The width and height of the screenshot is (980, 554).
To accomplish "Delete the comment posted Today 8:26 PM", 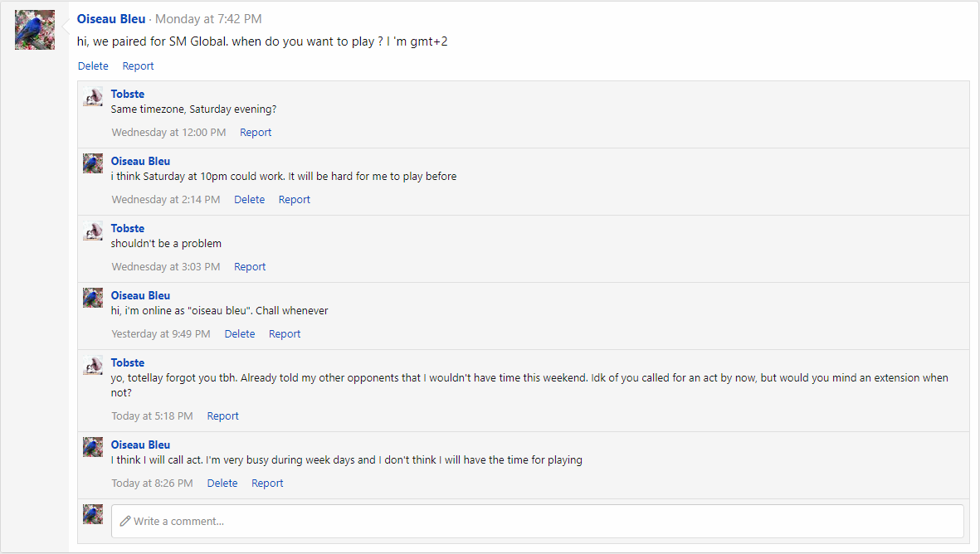I will pos(222,484).
